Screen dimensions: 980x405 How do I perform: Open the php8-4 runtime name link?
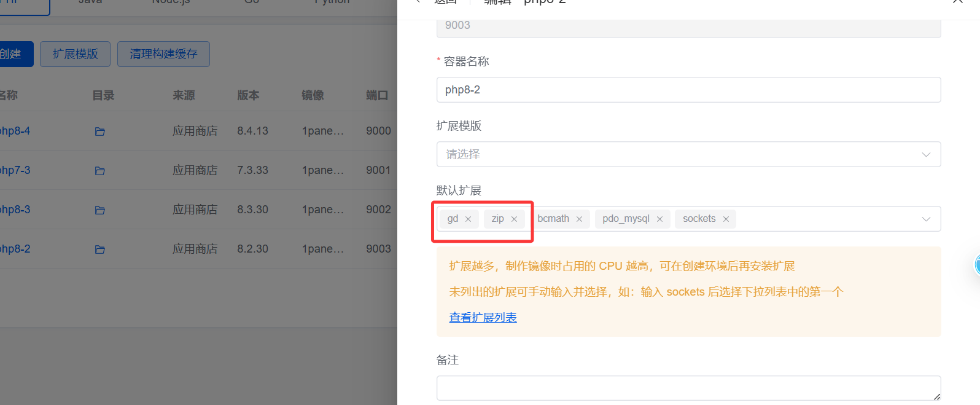pyautogui.click(x=15, y=131)
